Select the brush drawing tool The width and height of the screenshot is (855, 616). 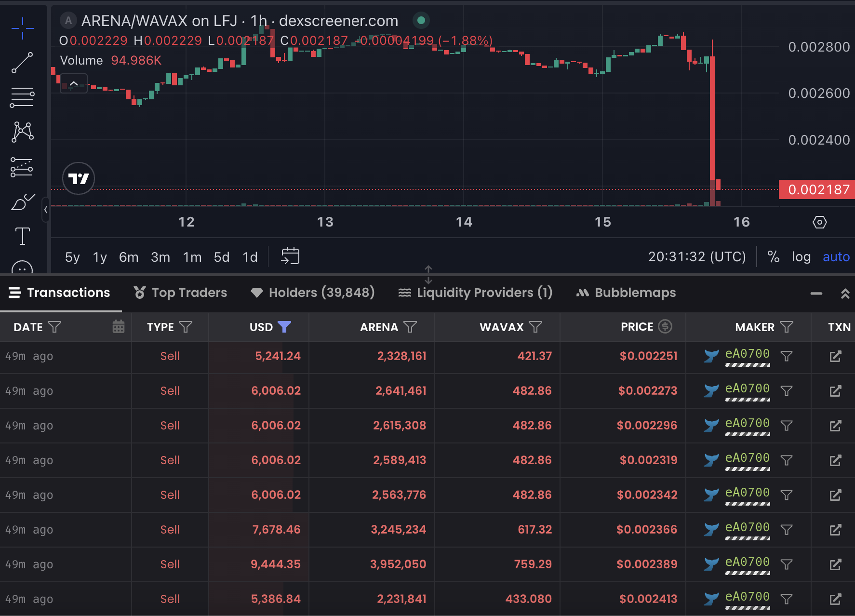22,202
